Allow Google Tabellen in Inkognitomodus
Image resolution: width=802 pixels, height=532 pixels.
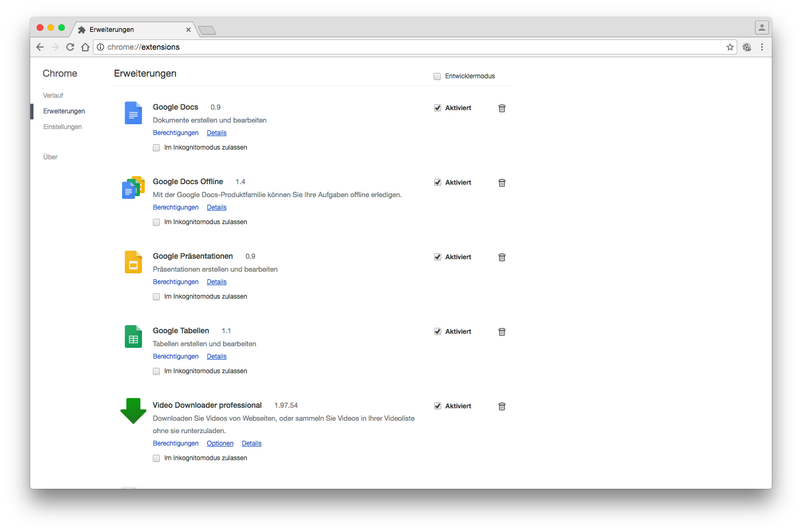pyautogui.click(x=156, y=371)
